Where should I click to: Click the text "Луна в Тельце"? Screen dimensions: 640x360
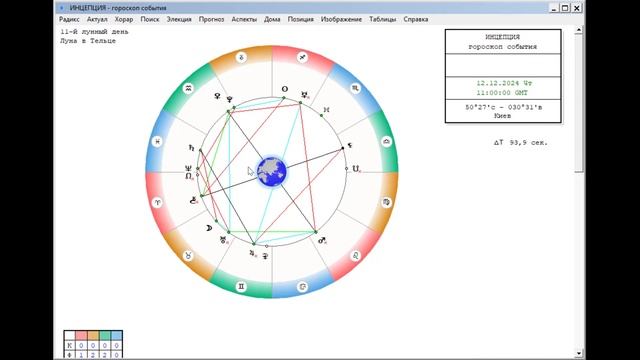88,41
